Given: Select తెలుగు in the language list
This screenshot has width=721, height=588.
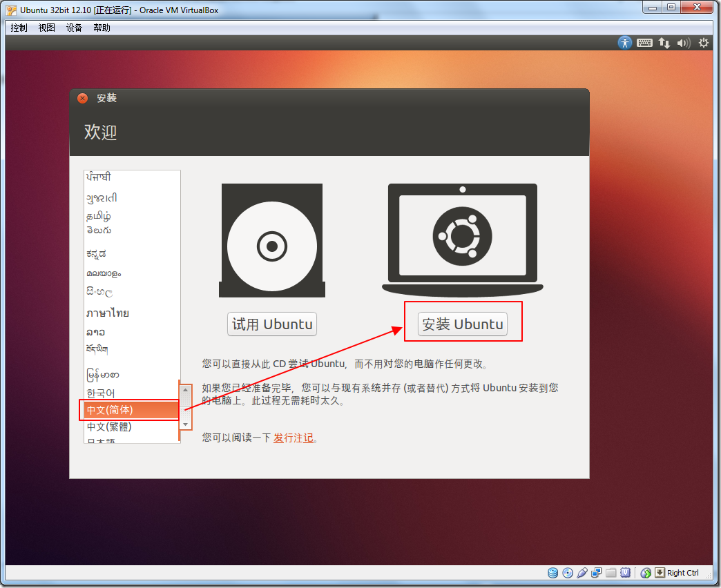Looking at the screenshot, I should pos(131,230).
